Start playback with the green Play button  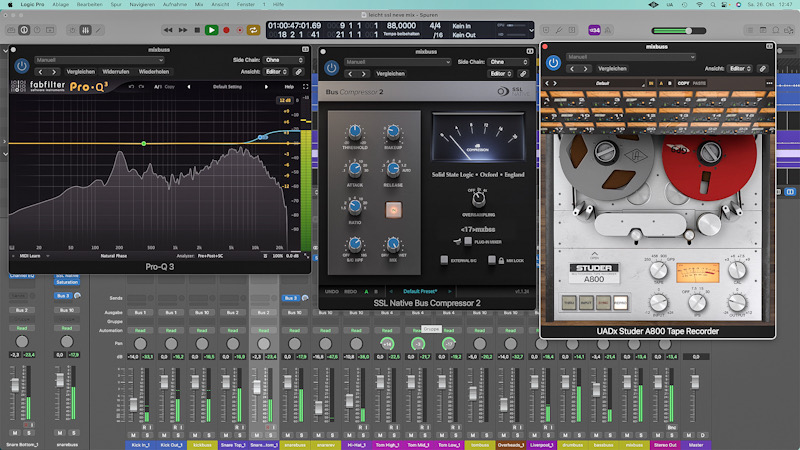(211, 30)
